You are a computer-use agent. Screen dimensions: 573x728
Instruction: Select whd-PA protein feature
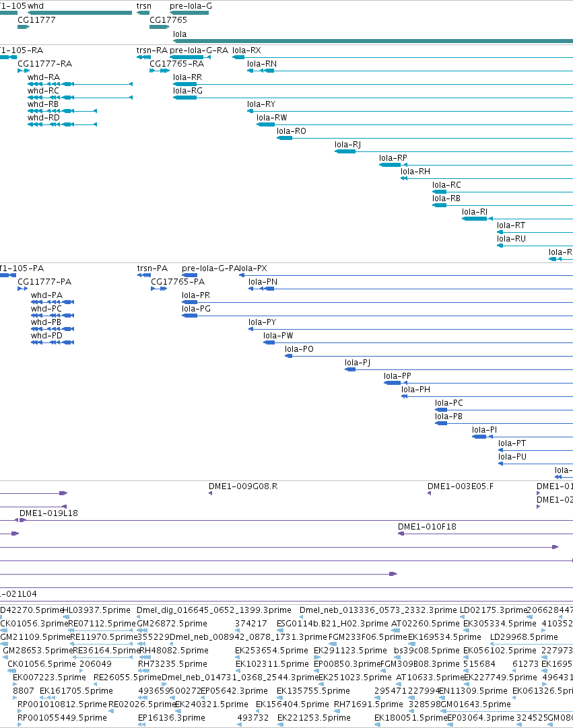click(53, 302)
